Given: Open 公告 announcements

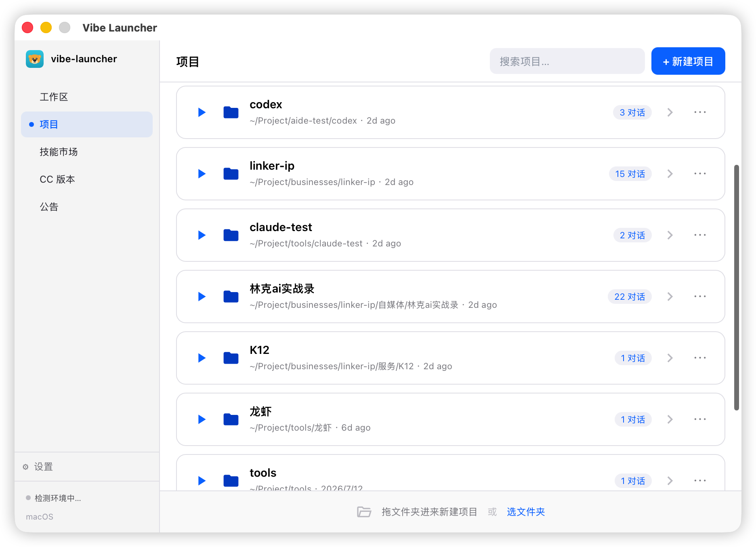Looking at the screenshot, I should [x=87, y=207].
